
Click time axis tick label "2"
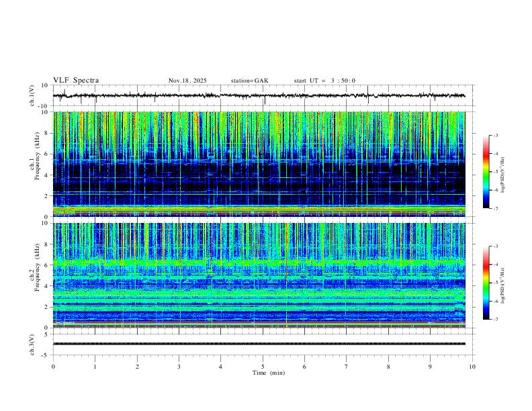137,367
